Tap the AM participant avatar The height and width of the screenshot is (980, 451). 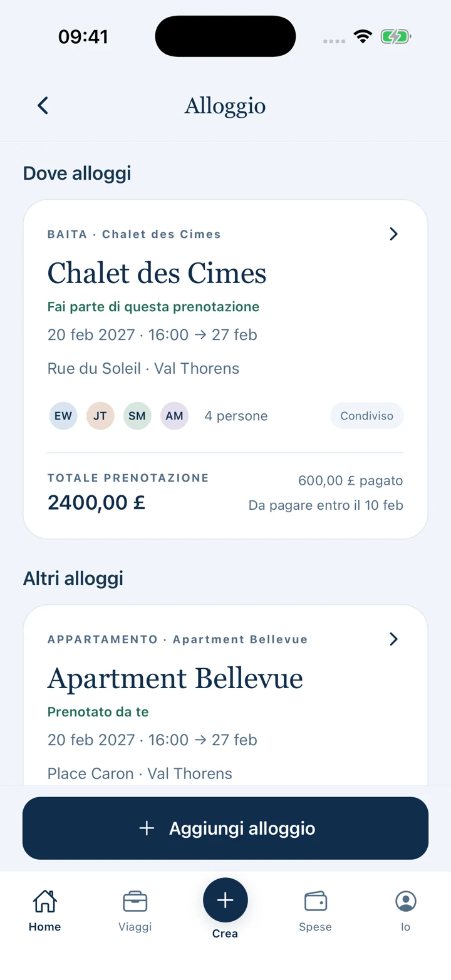click(174, 416)
